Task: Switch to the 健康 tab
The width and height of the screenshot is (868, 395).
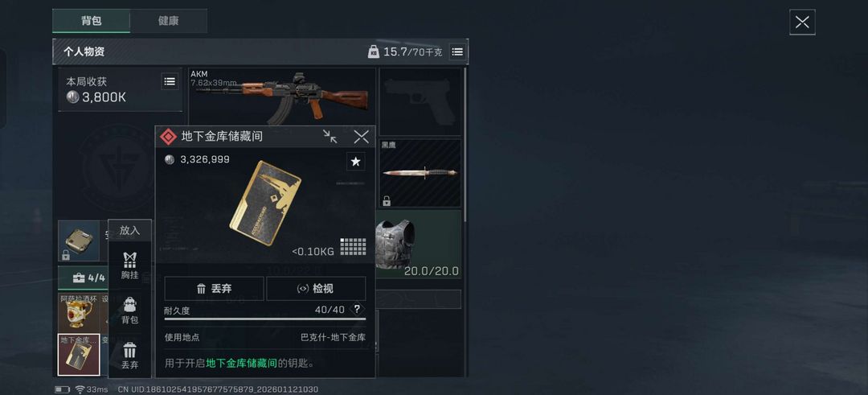Action: pos(168,20)
